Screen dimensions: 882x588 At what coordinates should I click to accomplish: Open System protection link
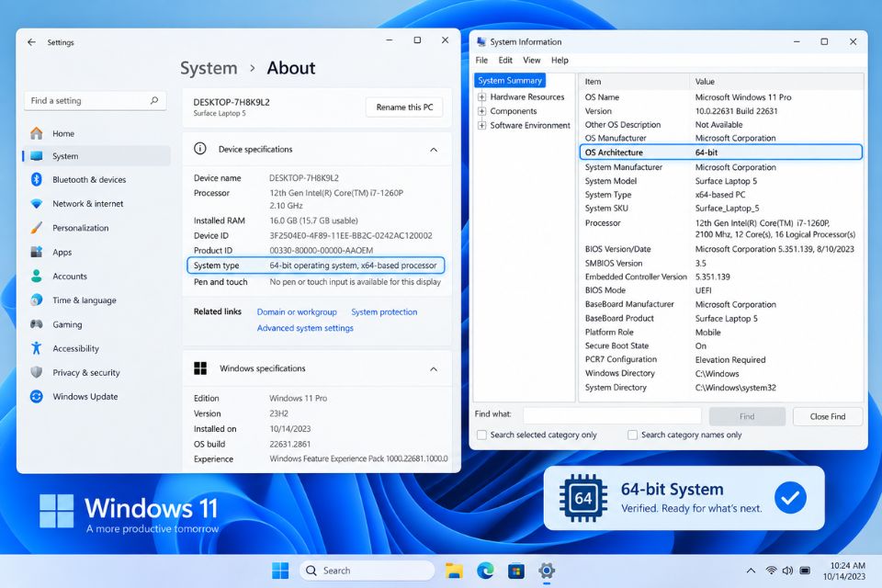(x=384, y=311)
